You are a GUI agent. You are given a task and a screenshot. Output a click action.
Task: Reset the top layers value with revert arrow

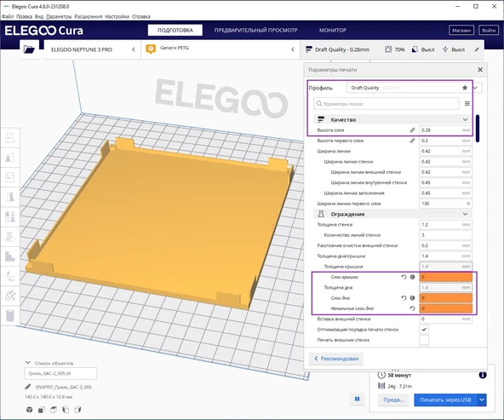(404, 277)
